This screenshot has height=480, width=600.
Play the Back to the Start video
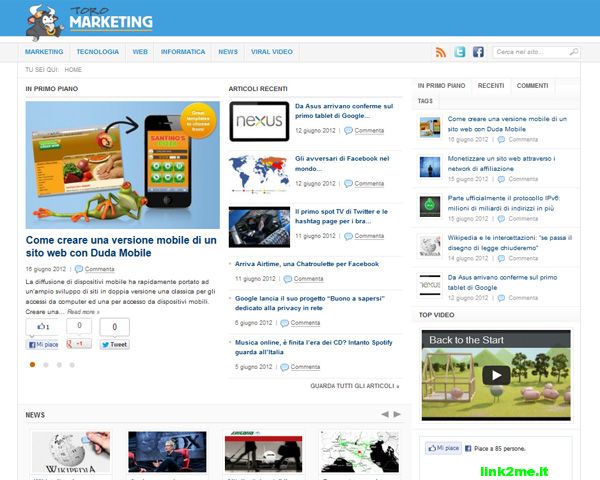[496, 375]
